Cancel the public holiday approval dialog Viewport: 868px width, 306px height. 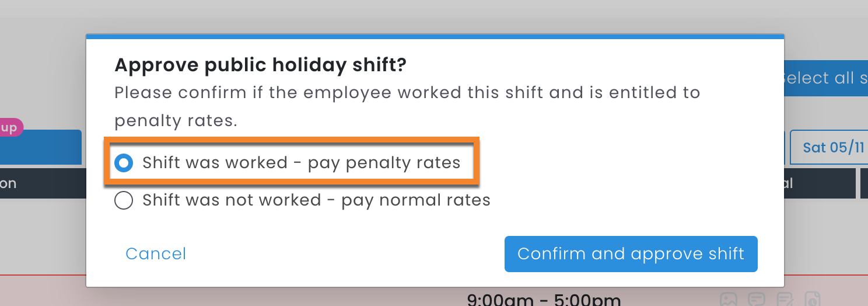pos(156,253)
